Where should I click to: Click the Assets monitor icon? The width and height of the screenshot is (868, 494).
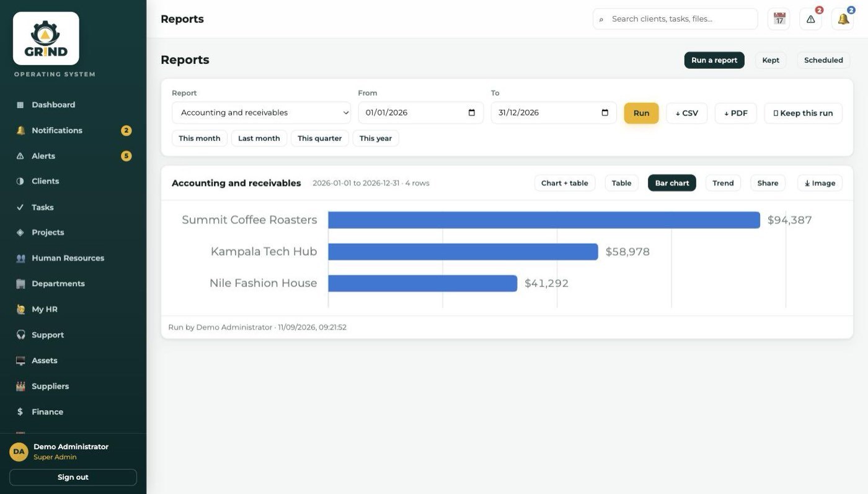[20, 361]
